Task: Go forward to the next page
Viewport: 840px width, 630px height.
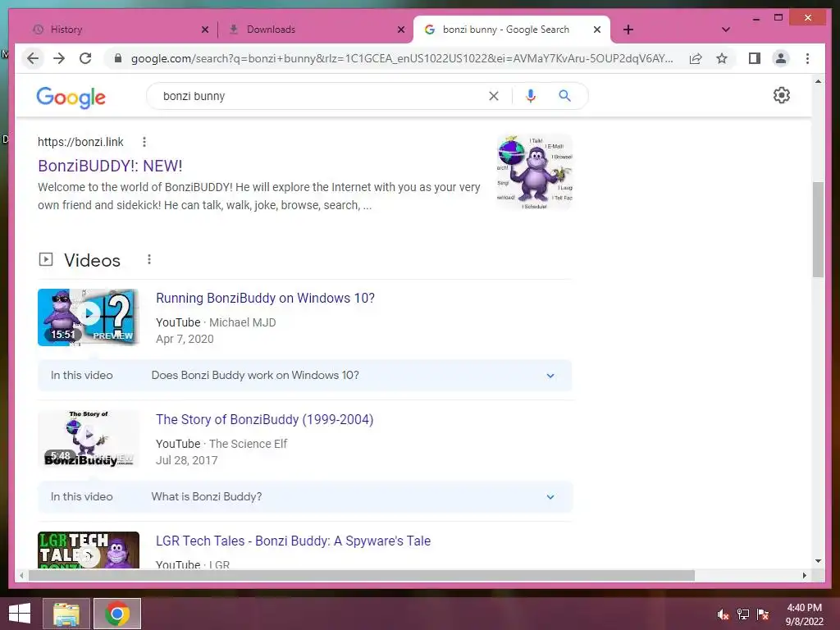Action: coord(59,58)
